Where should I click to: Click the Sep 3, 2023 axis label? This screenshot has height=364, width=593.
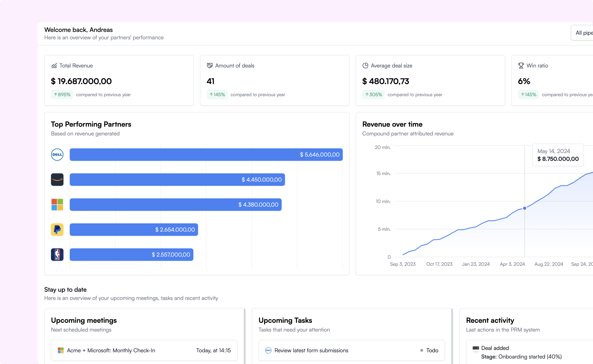point(403,264)
